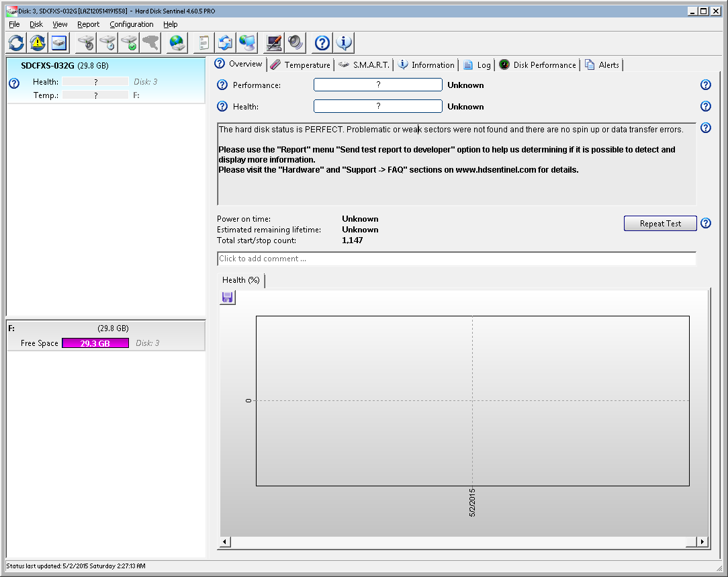This screenshot has height=577, width=728.
Task: Click the refresh with warning triangle icon
Action: (x=38, y=44)
